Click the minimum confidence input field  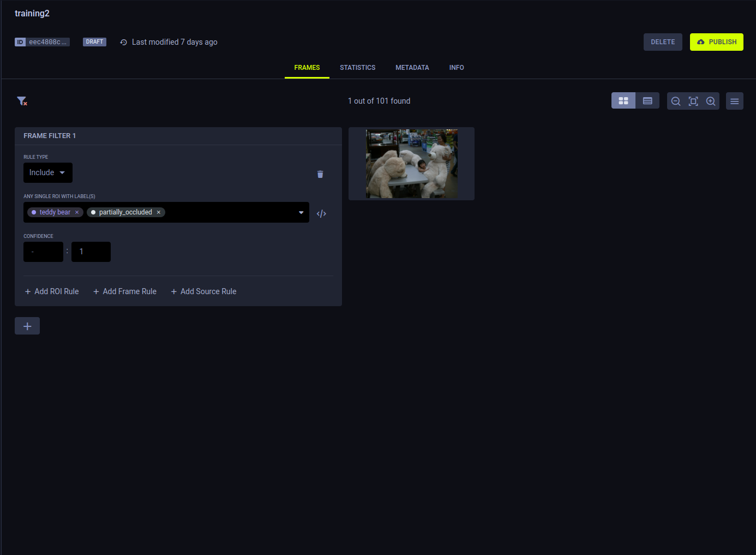click(43, 252)
